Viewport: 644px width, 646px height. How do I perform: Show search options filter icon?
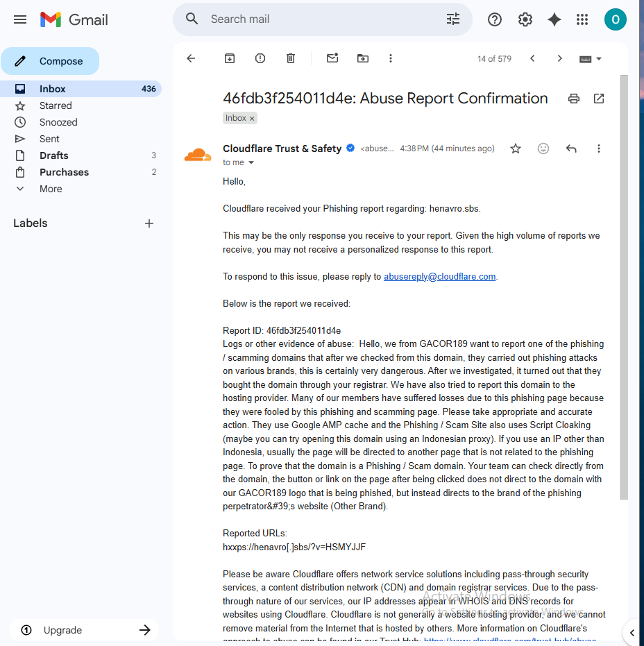click(x=453, y=19)
